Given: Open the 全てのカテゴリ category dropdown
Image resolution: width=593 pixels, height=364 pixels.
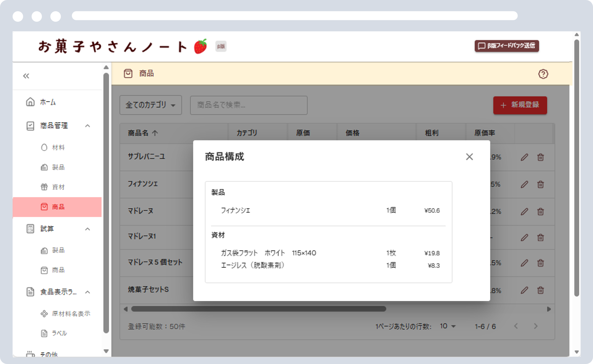Looking at the screenshot, I should coord(150,105).
